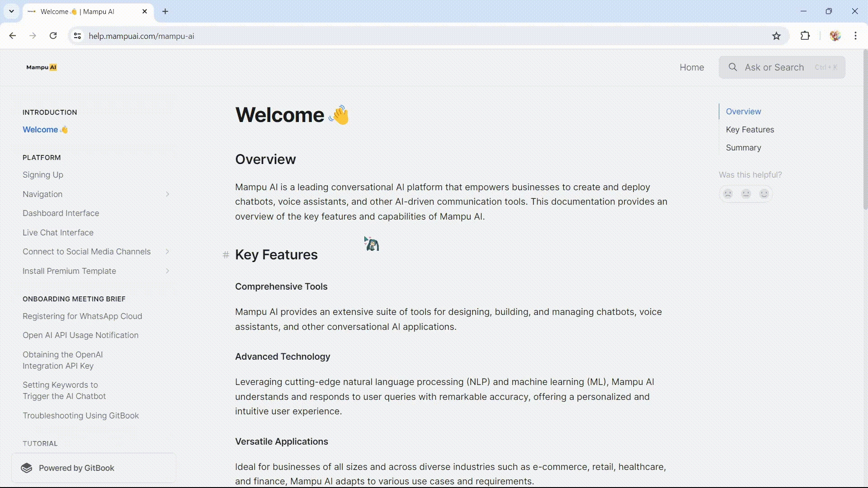Click the Mampu AI logo

pos(42,67)
